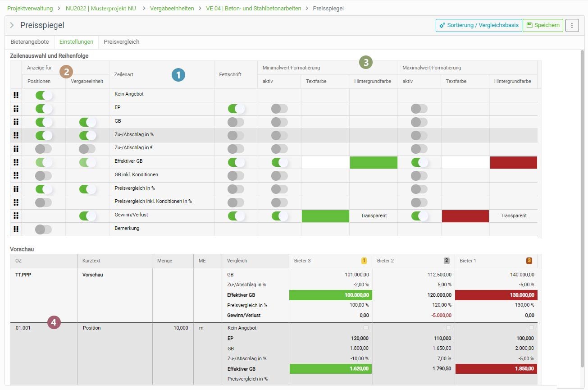Click the Bieter 3 column header

330,261
